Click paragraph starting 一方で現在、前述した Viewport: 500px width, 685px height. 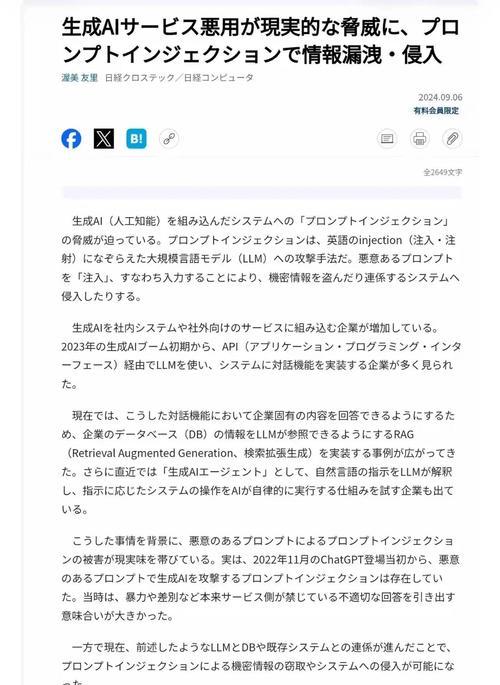(259, 664)
